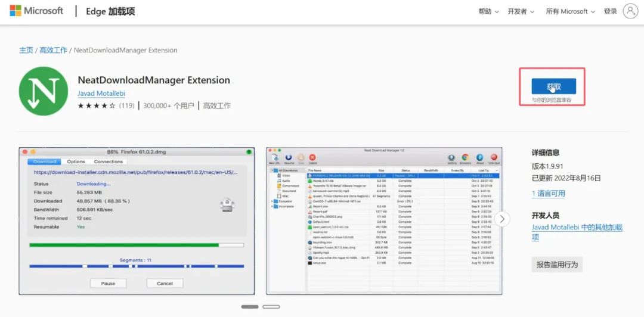Expand the 开发者 dropdown menu
This screenshot has height=317, width=644.
click(x=521, y=11)
